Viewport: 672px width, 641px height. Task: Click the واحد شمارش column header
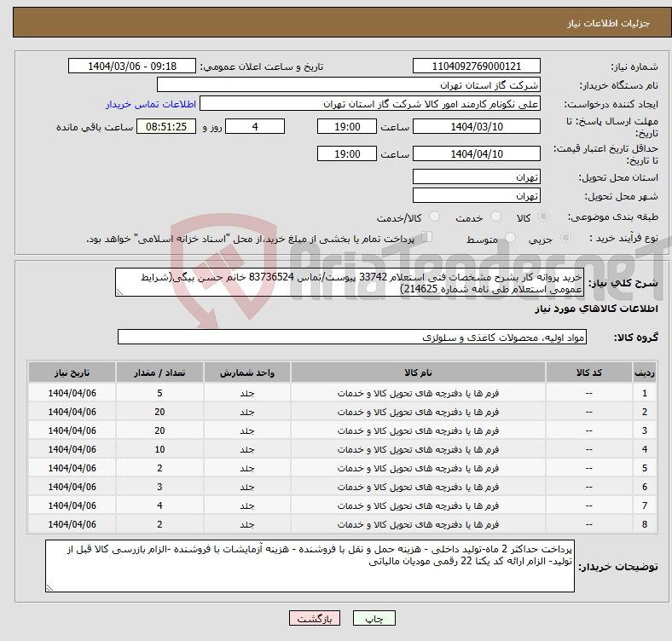click(246, 372)
